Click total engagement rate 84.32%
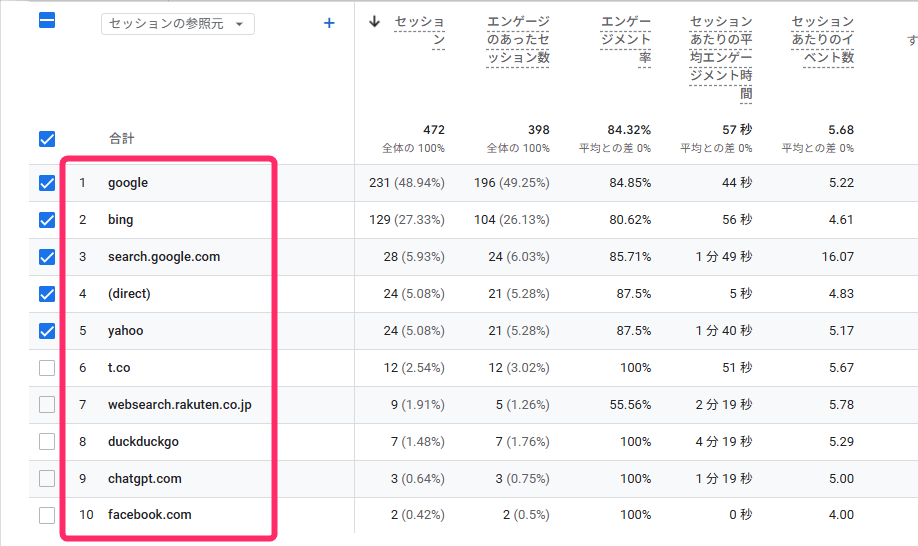918x546 pixels. (x=629, y=130)
